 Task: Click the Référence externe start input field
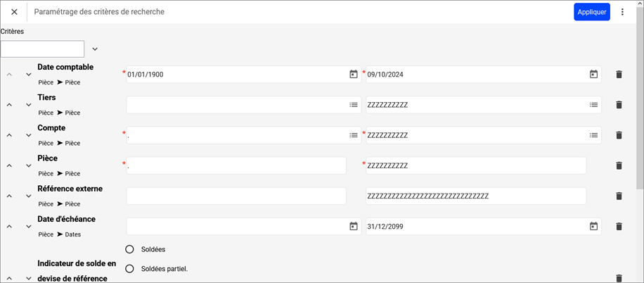pyautogui.click(x=236, y=196)
